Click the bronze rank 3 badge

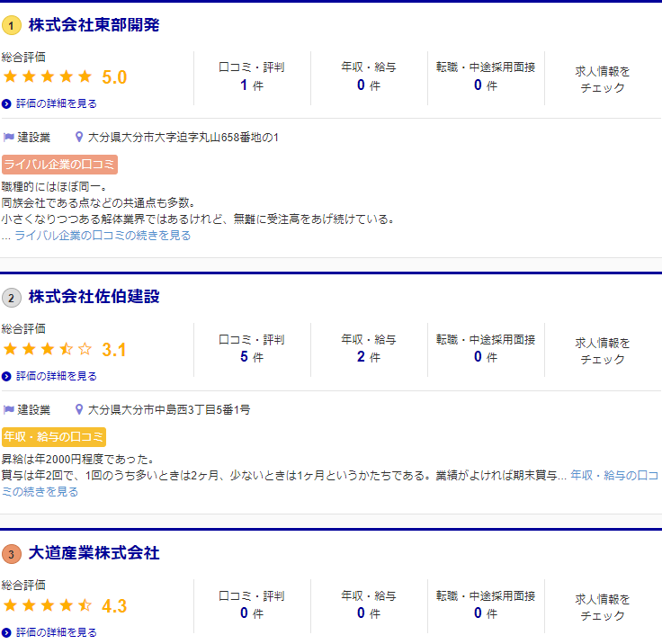[12, 554]
